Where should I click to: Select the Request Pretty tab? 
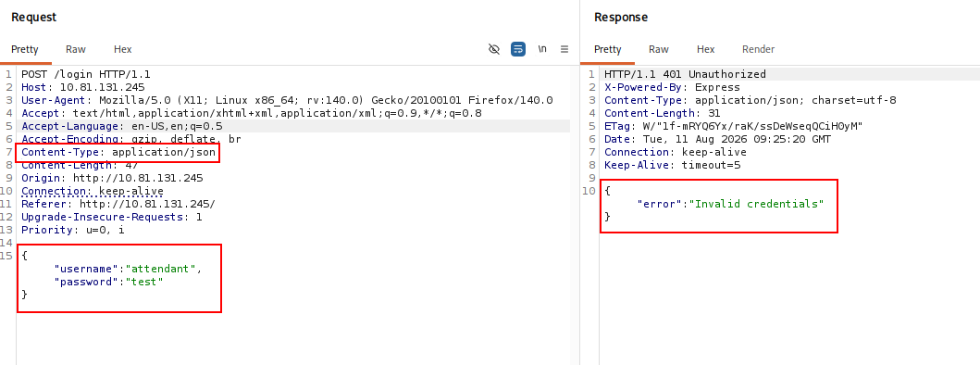pos(25,49)
